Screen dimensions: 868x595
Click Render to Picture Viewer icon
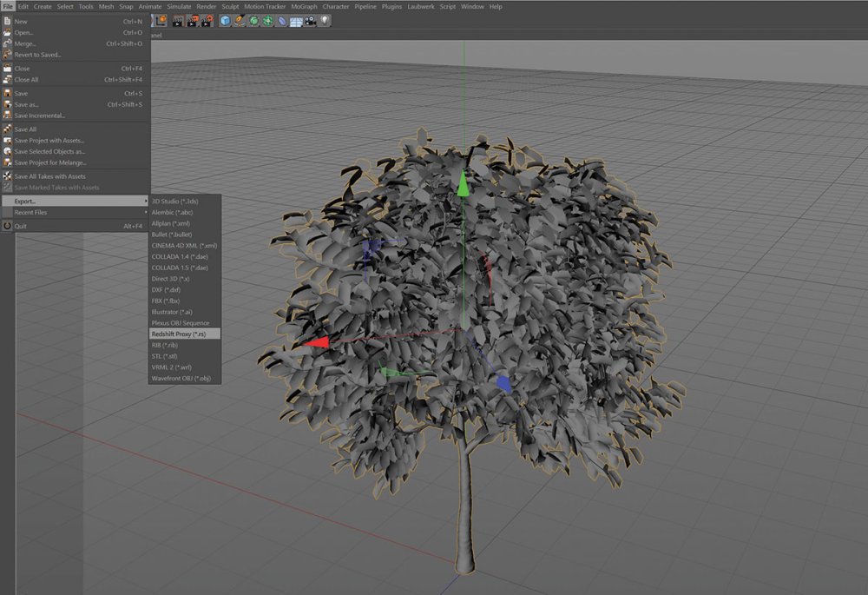click(x=192, y=21)
